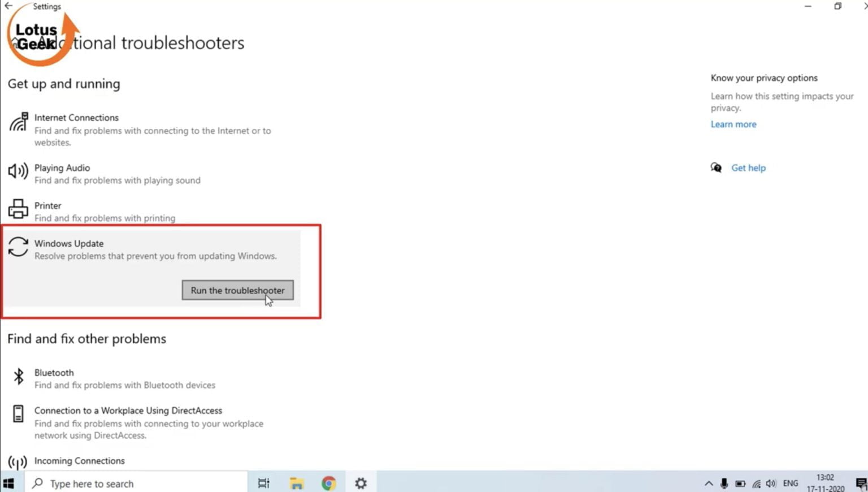Viewport: 868px width, 492px height.
Task: Open the Action Center notifications icon
Action: click(861, 484)
